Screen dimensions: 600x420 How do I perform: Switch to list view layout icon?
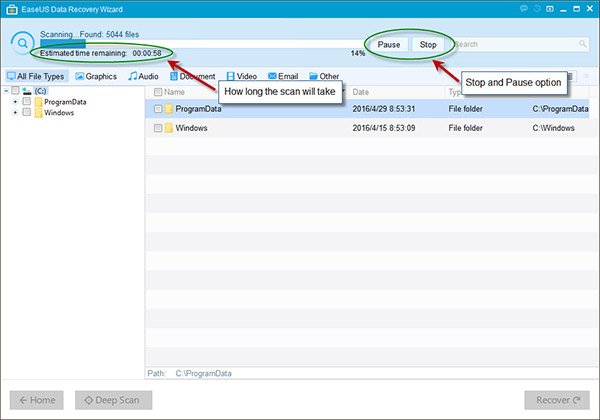click(571, 76)
